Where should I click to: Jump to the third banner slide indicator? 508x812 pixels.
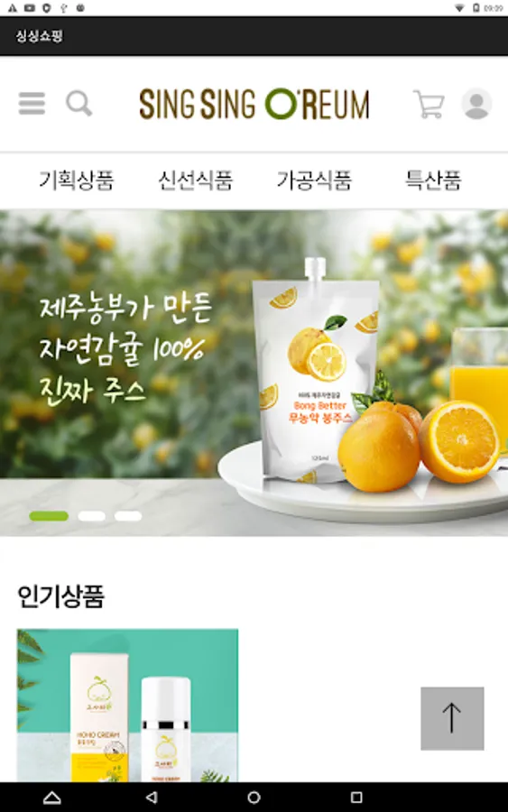click(128, 516)
